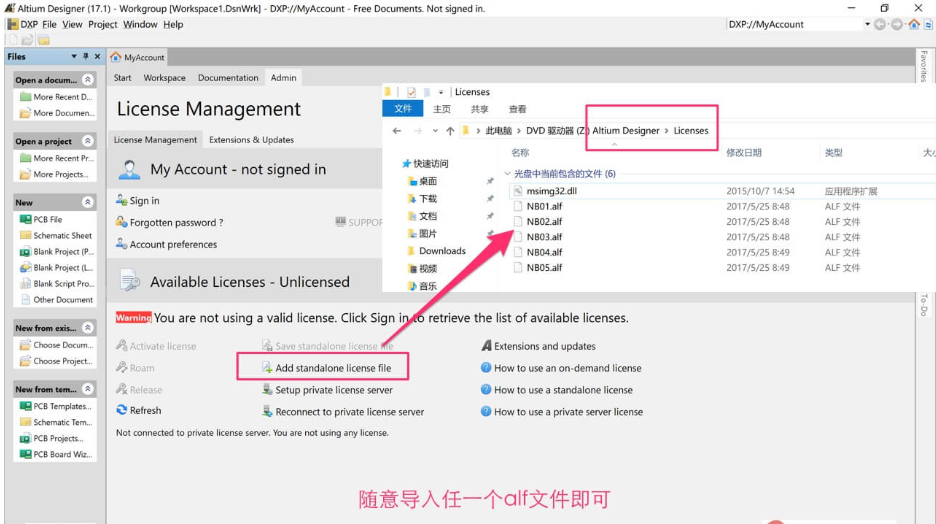
Task: Open the Project menu
Action: (103, 24)
